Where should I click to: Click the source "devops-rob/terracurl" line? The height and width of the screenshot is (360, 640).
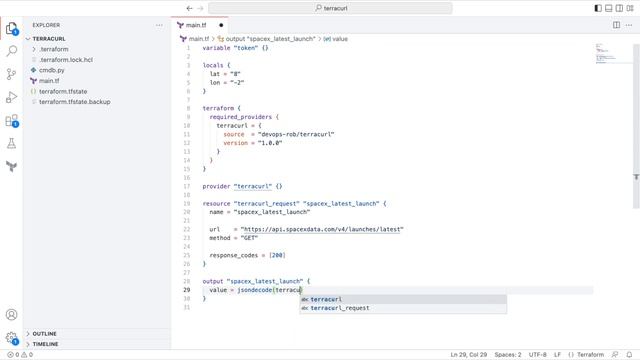tap(279, 134)
